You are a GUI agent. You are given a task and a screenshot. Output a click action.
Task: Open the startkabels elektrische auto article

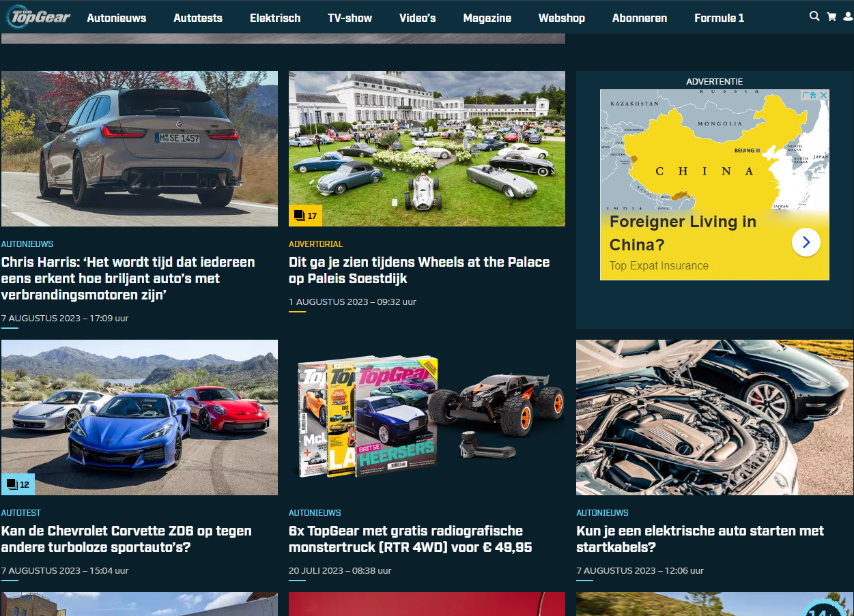pyautogui.click(x=700, y=539)
